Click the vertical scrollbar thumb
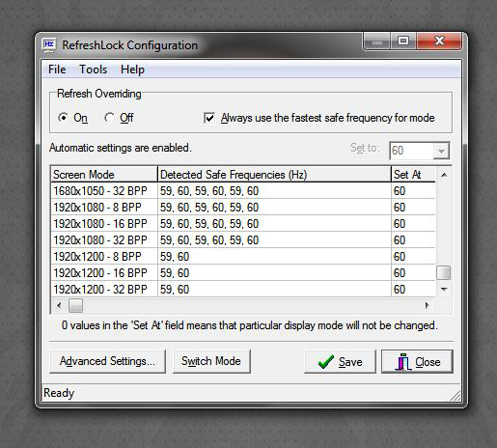This screenshot has height=448, width=497. click(x=444, y=272)
